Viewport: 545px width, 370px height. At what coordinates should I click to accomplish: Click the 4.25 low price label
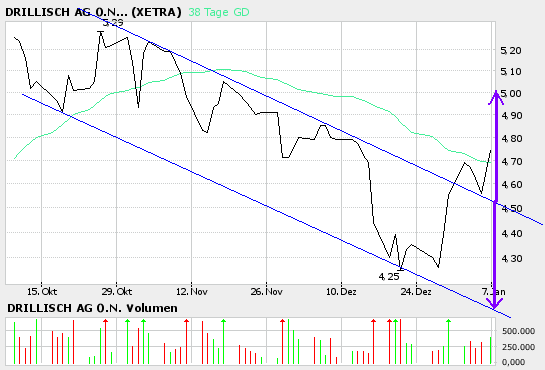[x=389, y=277]
